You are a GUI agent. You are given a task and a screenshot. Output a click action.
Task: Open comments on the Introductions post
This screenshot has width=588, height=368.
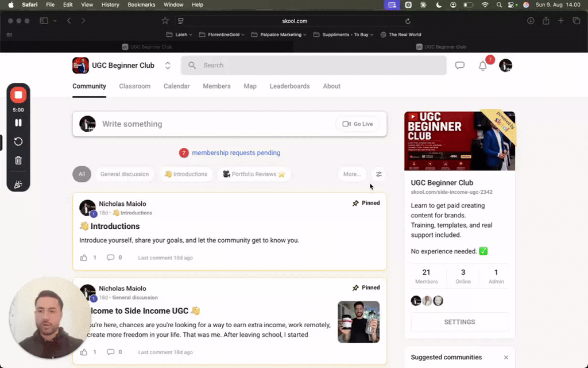(x=110, y=258)
